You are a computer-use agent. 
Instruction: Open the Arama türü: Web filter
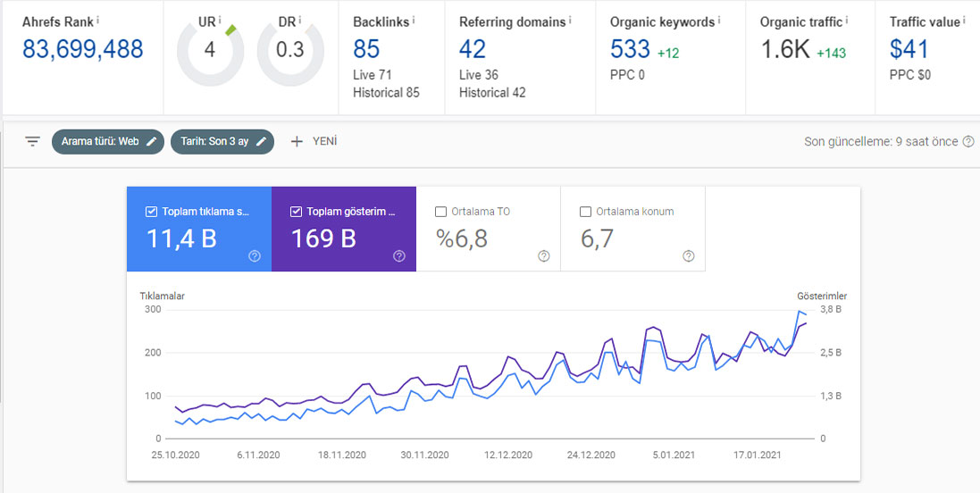pyautogui.click(x=108, y=142)
